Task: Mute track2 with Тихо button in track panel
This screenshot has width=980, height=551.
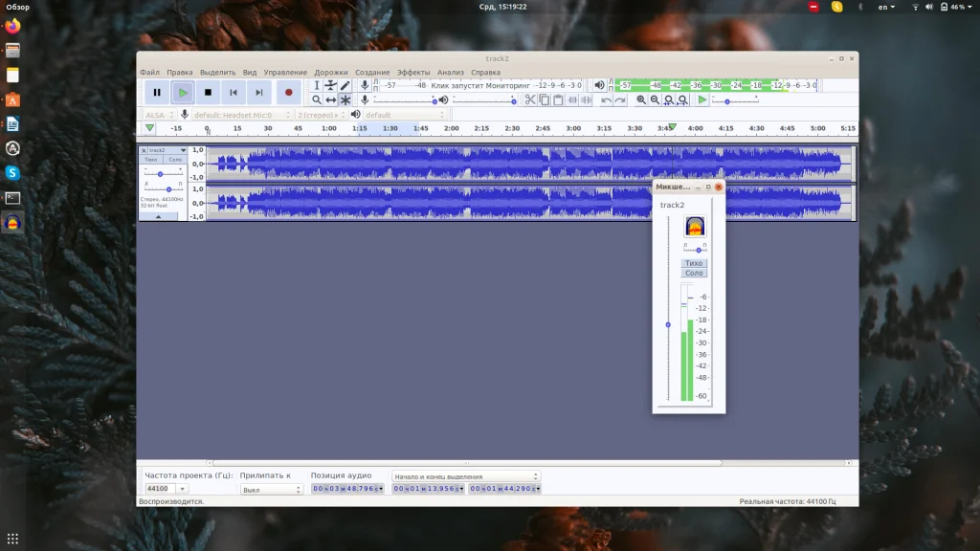Action: 151,160
